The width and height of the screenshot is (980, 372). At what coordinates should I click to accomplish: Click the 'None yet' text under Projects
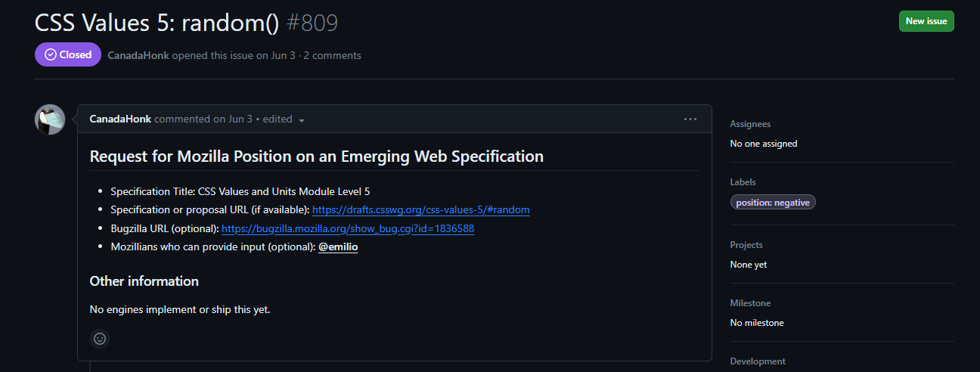pos(749,265)
